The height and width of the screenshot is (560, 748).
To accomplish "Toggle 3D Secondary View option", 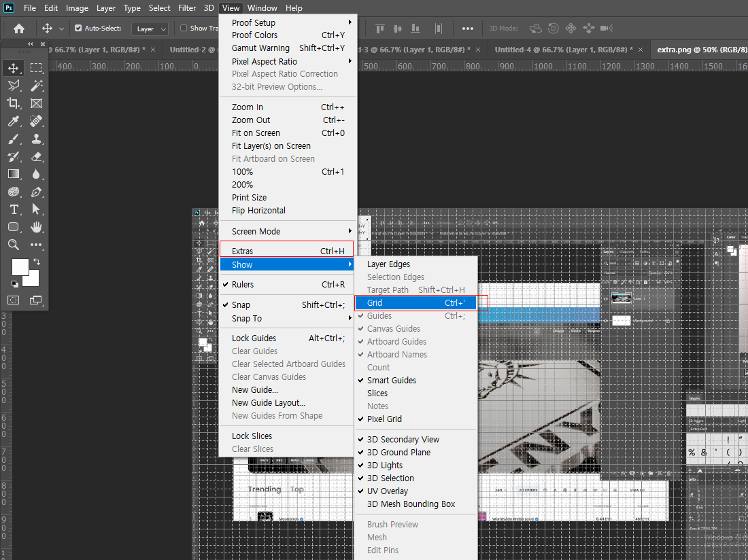I will (x=416, y=440).
